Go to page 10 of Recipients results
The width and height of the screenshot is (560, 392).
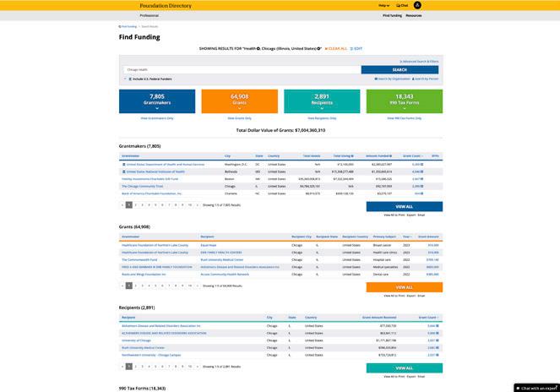pyautogui.click(x=190, y=367)
